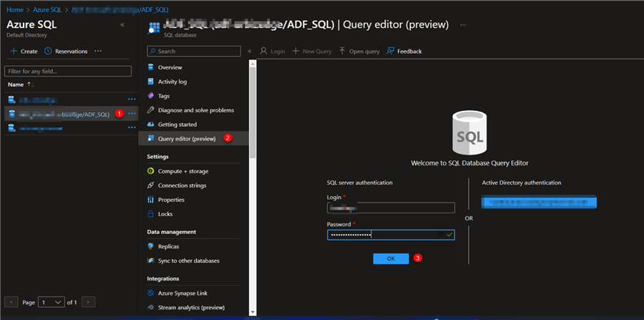This screenshot has width=644, height=320.
Task: Open Reservations in the toolbar
Action: (66, 52)
